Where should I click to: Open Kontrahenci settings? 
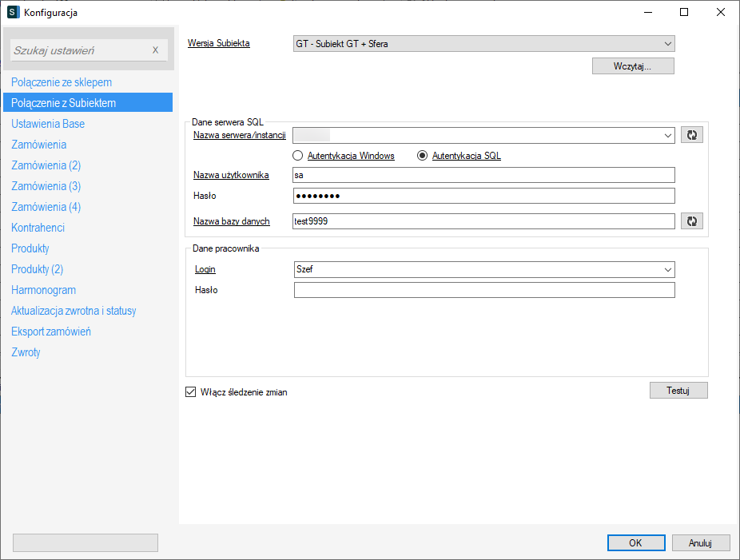(38, 228)
